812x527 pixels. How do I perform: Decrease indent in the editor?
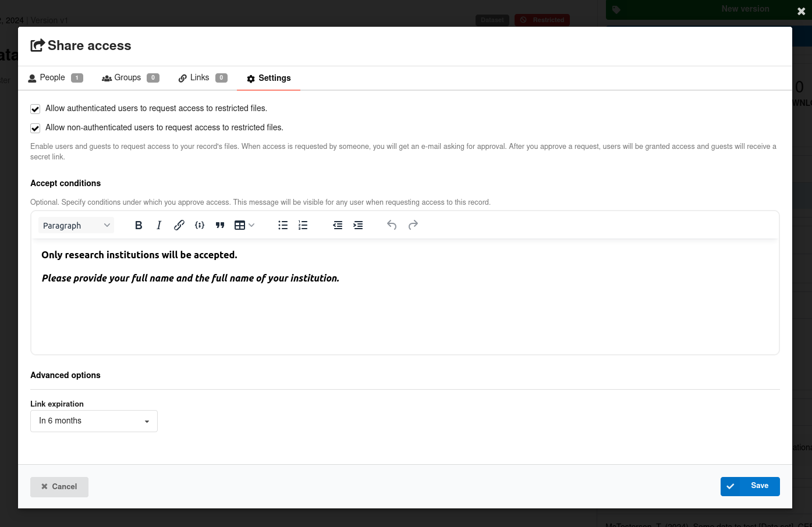tap(338, 226)
